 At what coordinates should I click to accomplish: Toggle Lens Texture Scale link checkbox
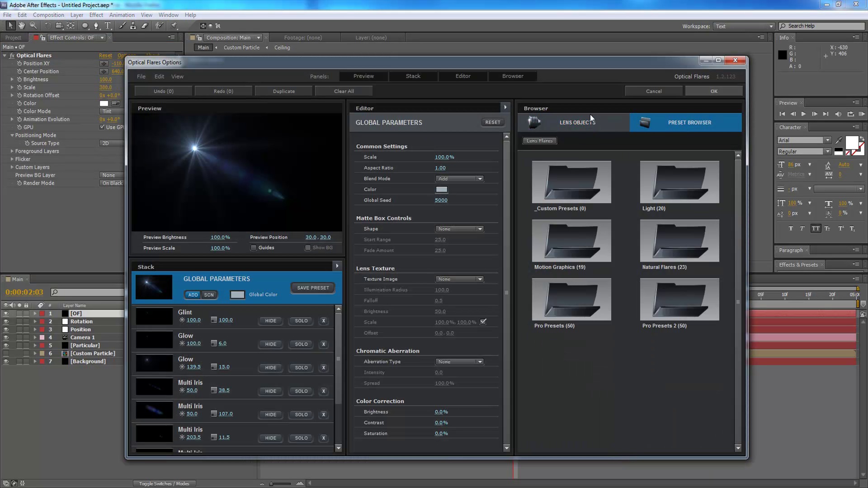[x=483, y=322]
